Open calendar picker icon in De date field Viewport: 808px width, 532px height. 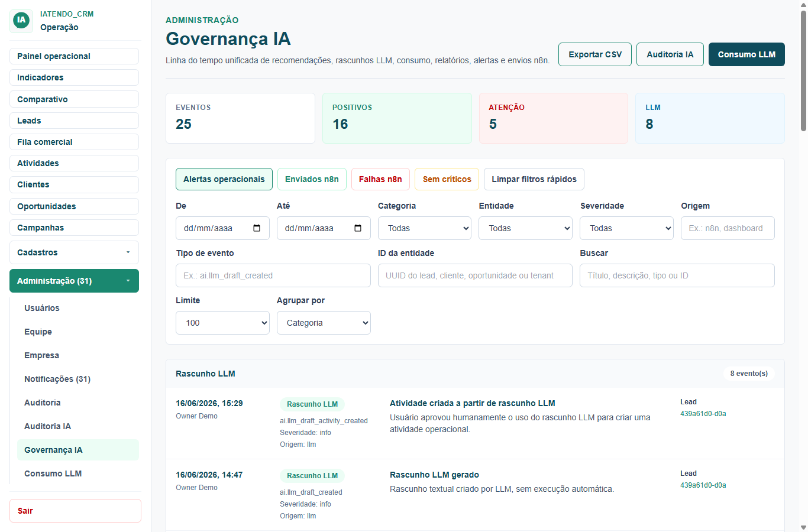(x=257, y=228)
